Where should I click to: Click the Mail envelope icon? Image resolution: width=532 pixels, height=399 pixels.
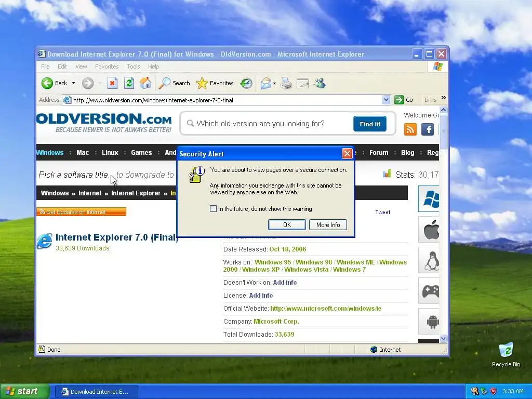(x=265, y=83)
